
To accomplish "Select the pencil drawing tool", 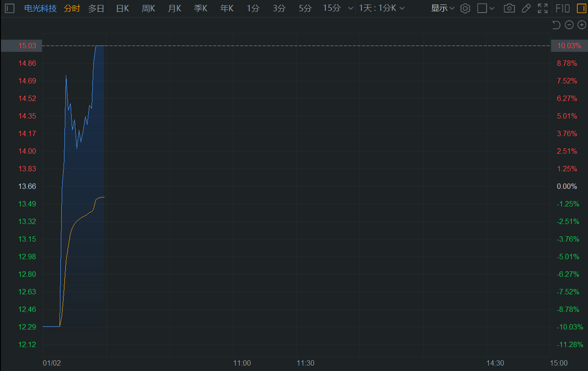I will pyautogui.click(x=526, y=8).
